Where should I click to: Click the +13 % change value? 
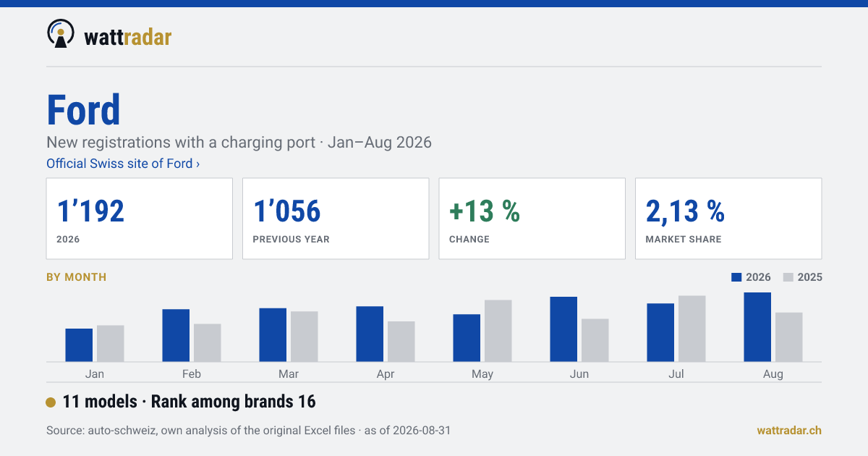[485, 211]
